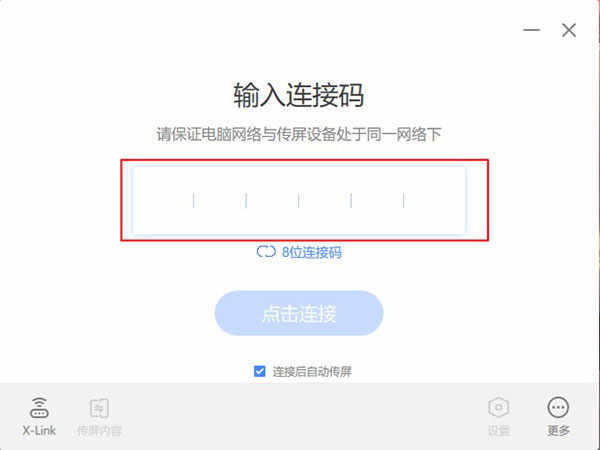Screen dimensions: 600x450
Task: Focus the fourth digit cell of the connection code
Action: click(324, 200)
